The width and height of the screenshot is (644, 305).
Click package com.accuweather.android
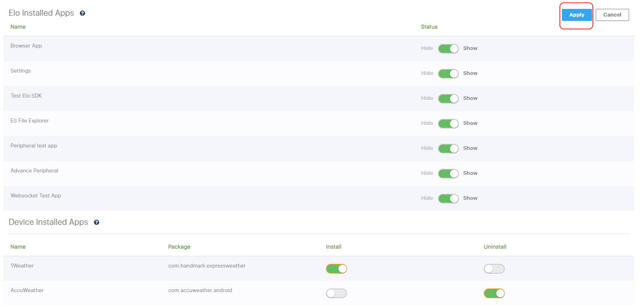point(200,290)
